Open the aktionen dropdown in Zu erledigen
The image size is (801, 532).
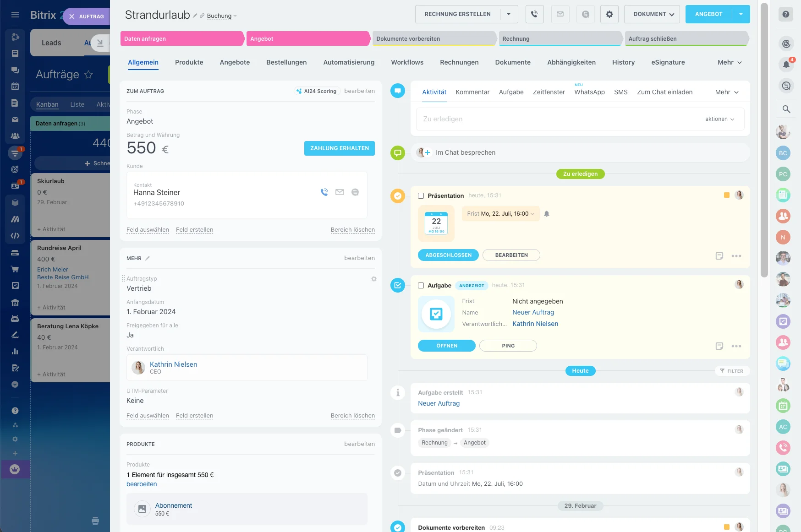[x=720, y=119]
